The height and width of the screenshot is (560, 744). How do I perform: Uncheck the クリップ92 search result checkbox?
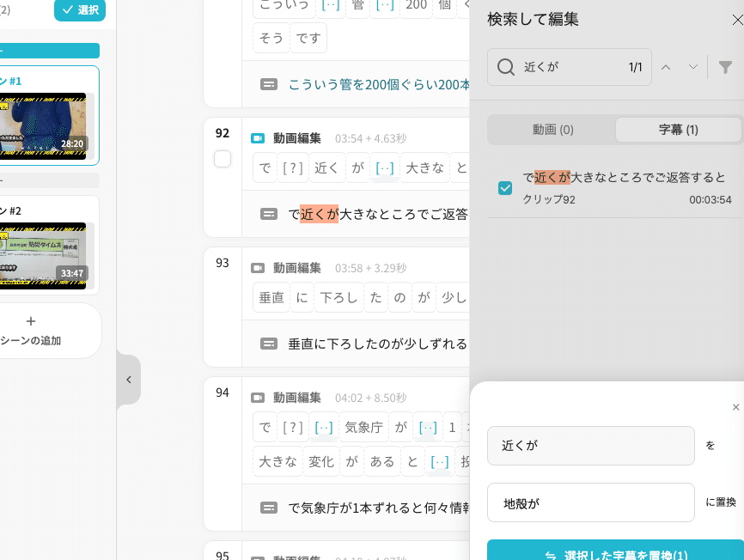coord(505,187)
